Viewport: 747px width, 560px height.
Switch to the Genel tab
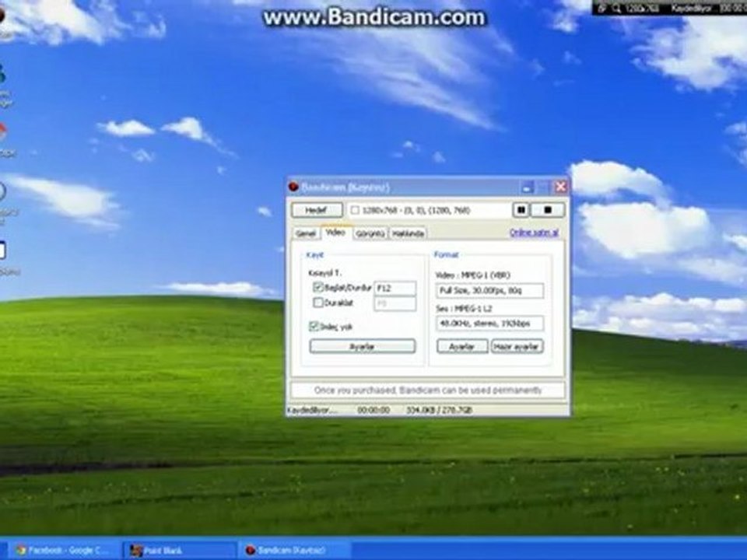[x=306, y=233]
